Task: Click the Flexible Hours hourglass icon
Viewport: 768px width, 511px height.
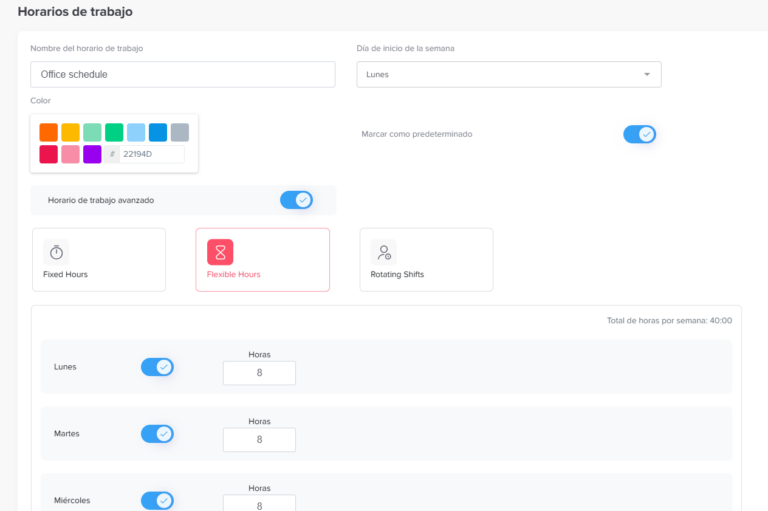Action: click(x=220, y=252)
